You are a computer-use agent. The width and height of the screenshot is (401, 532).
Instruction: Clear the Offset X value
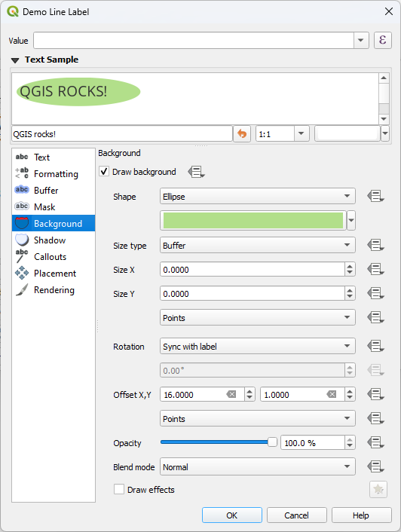point(231,394)
